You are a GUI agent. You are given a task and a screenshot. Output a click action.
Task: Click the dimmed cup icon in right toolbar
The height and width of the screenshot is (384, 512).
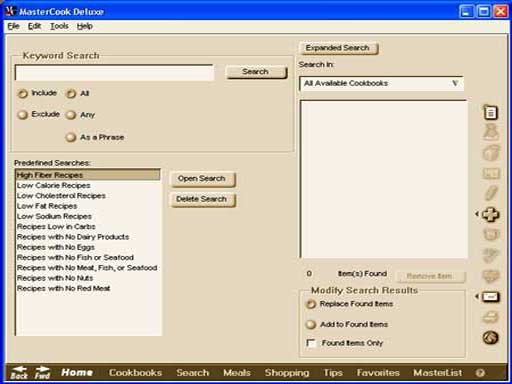pyautogui.click(x=491, y=235)
